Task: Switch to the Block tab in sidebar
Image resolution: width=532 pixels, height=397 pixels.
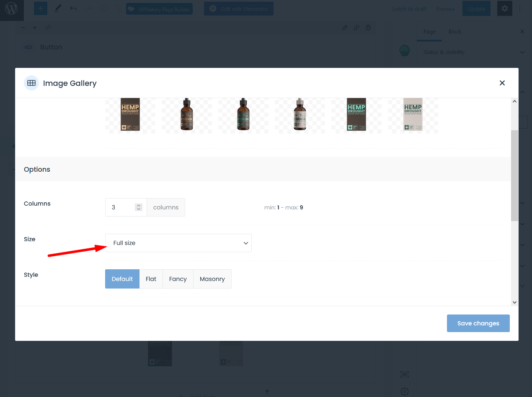Action: click(x=455, y=32)
